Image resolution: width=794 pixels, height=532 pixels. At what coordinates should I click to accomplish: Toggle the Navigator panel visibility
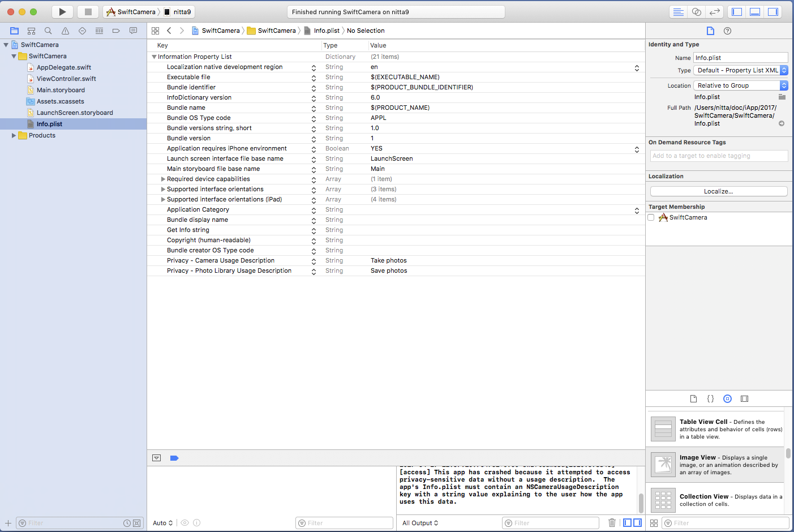pyautogui.click(x=737, y=12)
